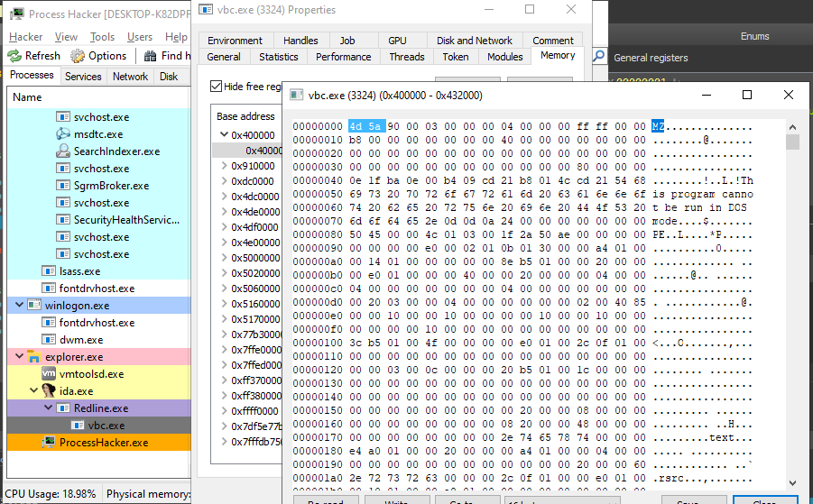Viewport: 813px width, 504px height.
Task: Open Options gear icon in toolbar
Action: 78,55
